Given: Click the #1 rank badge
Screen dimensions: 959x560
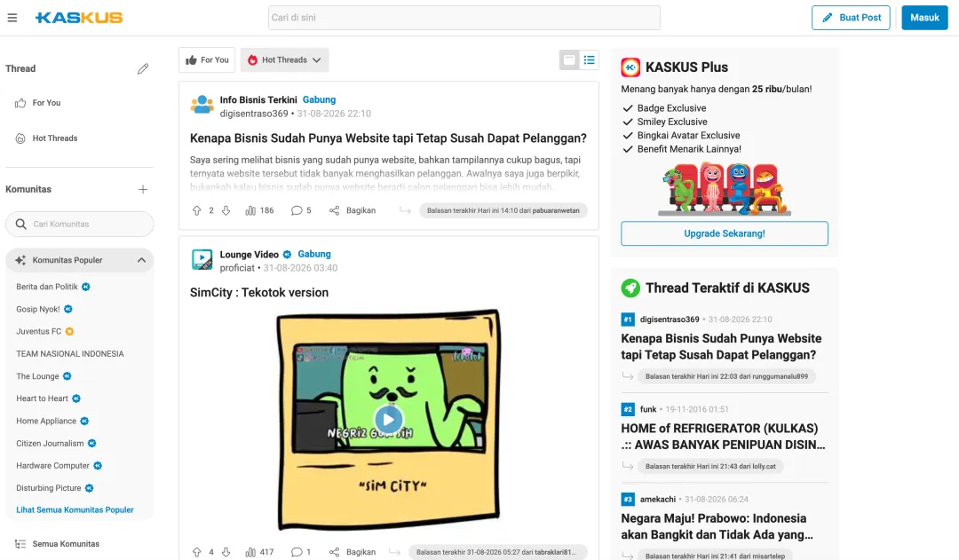Looking at the screenshot, I should (628, 319).
